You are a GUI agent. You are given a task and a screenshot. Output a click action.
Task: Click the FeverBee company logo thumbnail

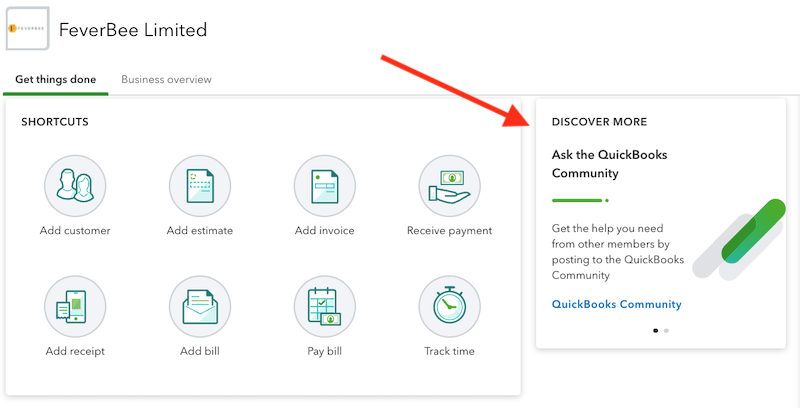pyautogui.click(x=28, y=29)
